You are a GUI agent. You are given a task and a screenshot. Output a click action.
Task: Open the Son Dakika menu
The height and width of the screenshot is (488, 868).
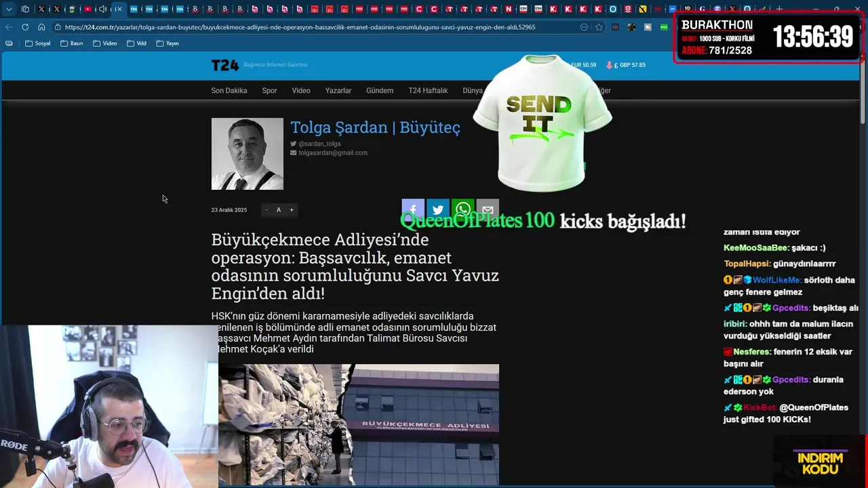(229, 90)
